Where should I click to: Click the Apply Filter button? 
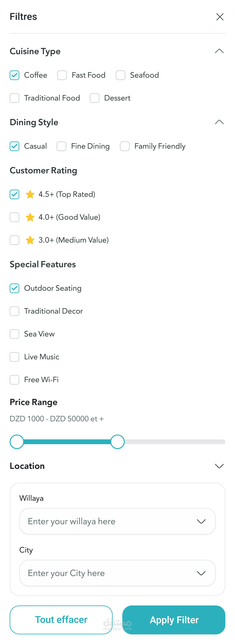(174, 620)
